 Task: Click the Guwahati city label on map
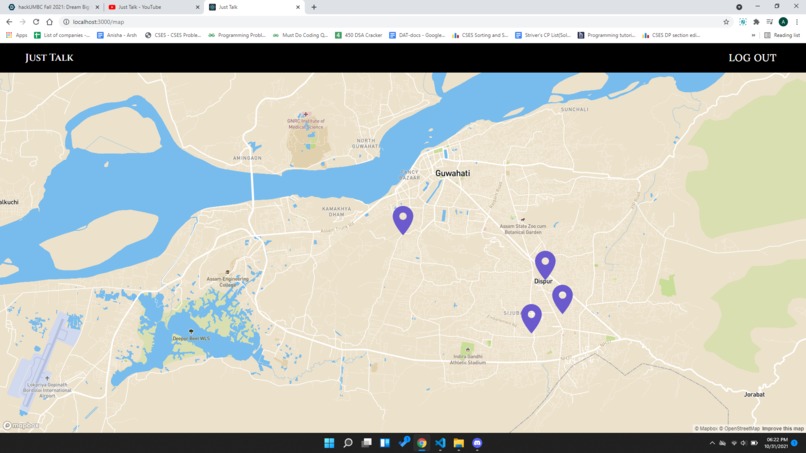tap(452, 173)
